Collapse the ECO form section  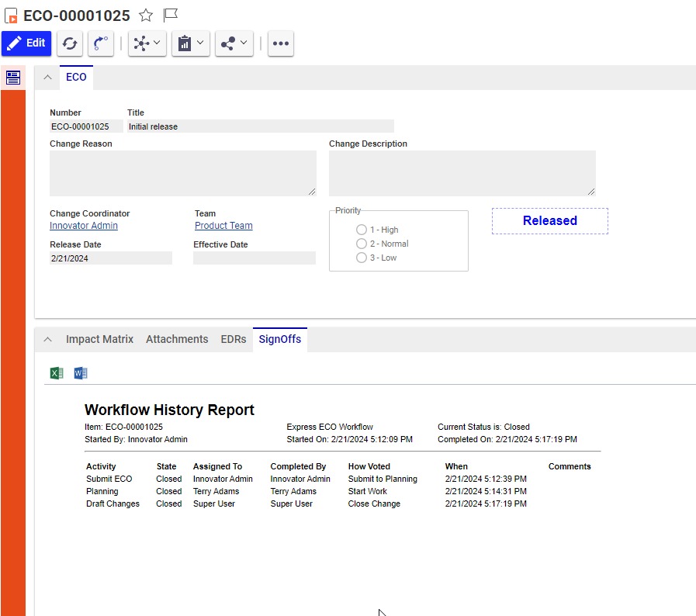pyautogui.click(x=47, y=78)
